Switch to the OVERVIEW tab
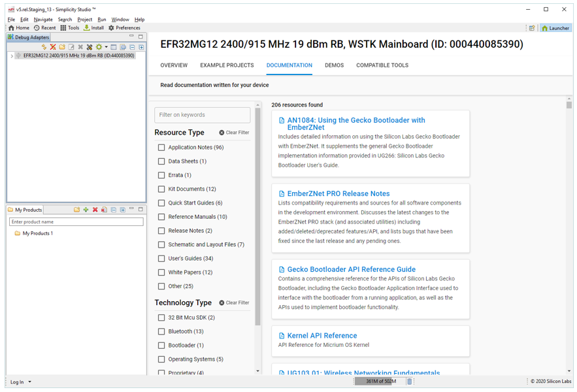The image size is (577, 392). (174, 65)
